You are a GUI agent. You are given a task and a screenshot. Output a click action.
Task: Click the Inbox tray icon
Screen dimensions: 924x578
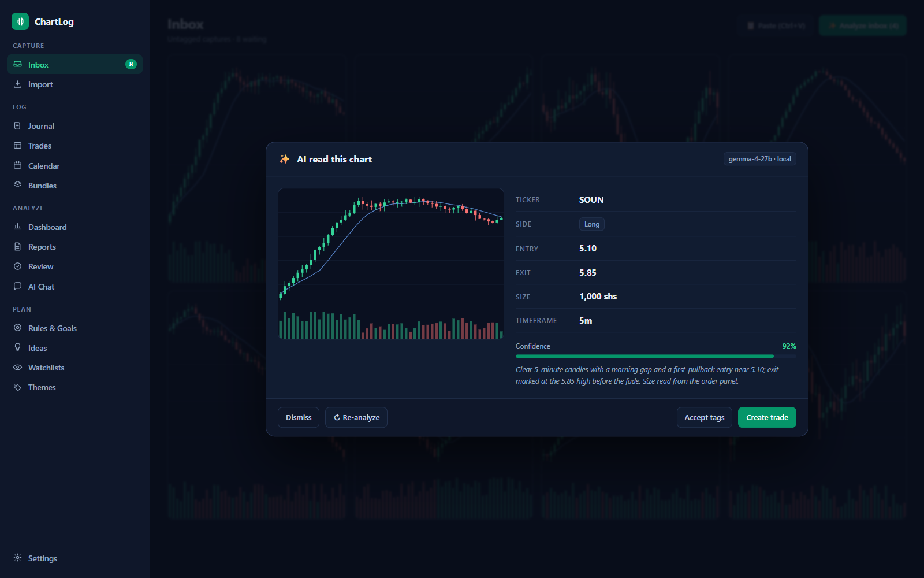[x=18, y=64]
